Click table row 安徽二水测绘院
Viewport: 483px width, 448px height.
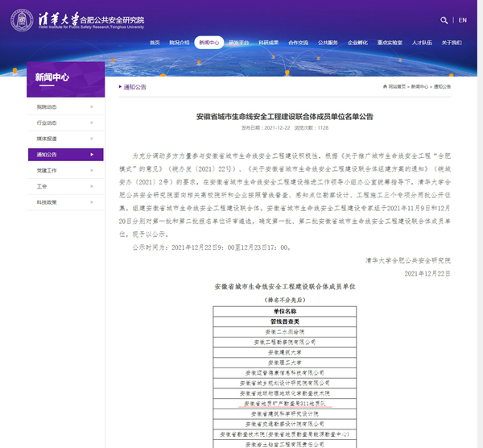point(285,332)
